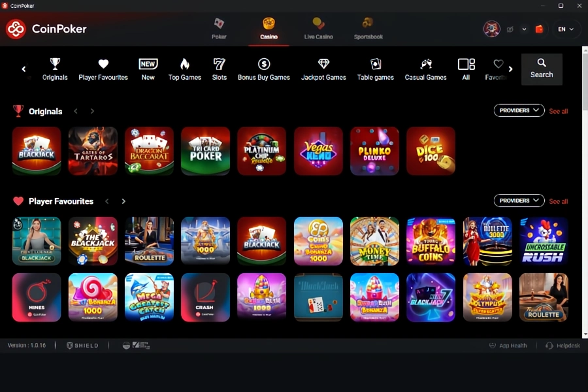The height and width of the screenshot is (392, 588).
Task: Expand the Providers dropdown for Originals
Action: pyautogui.click(x=519, y=110)
